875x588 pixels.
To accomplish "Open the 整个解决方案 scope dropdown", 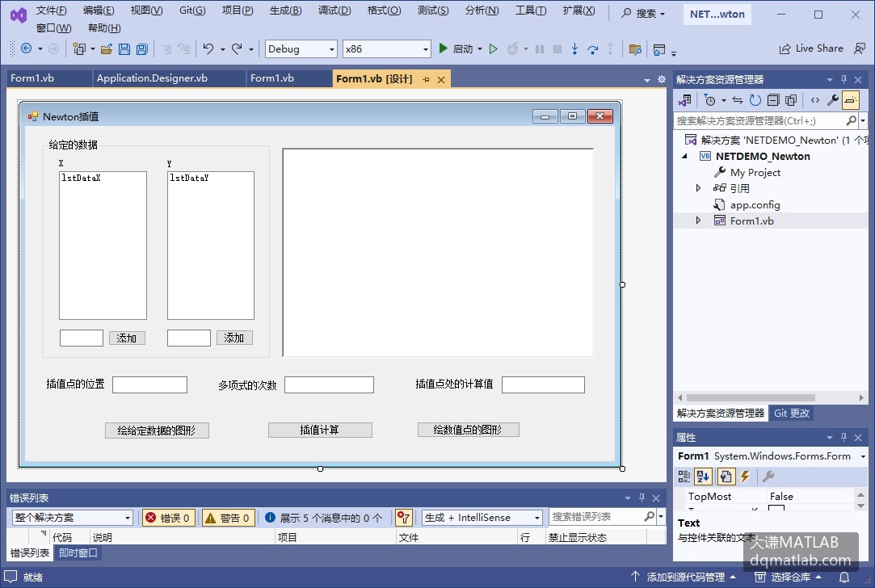I will pyautogui.click(x=73, y=518).
